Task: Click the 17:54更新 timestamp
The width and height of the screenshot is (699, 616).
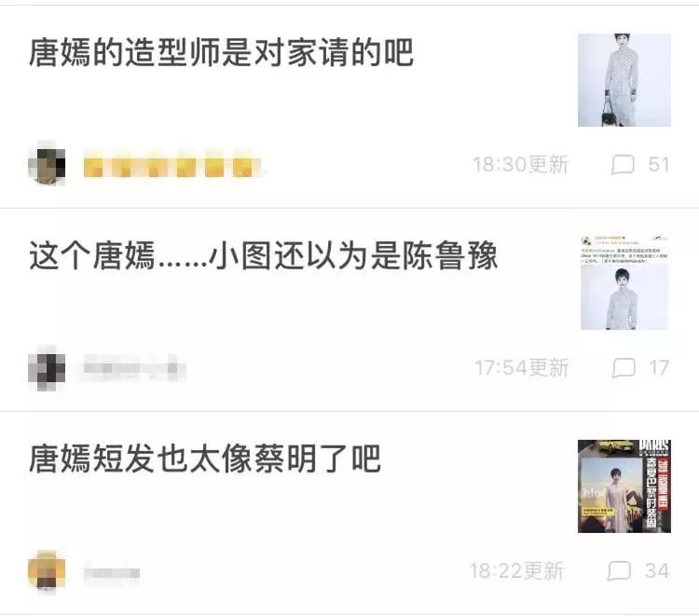Action: [522, 368]
